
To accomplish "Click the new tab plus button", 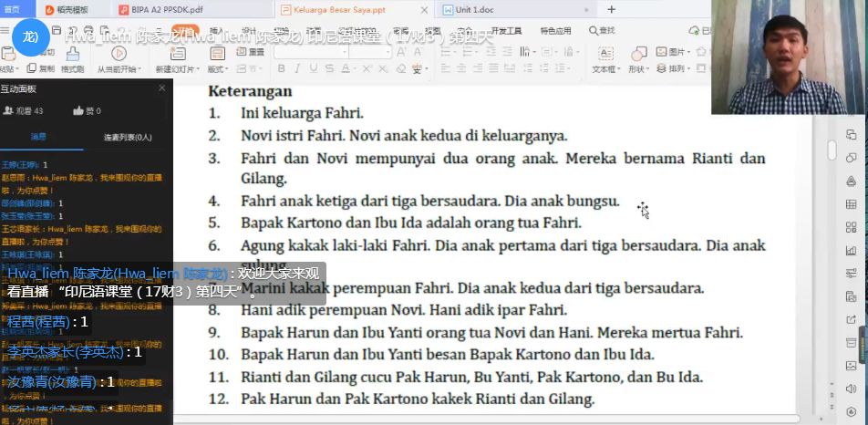I will tap(611, 10).
